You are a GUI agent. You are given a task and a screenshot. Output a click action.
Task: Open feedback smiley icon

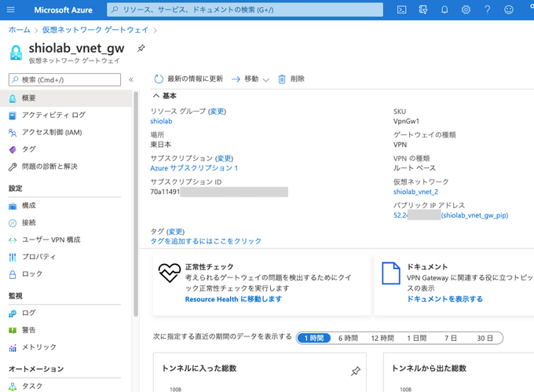[x=509, y=9]
